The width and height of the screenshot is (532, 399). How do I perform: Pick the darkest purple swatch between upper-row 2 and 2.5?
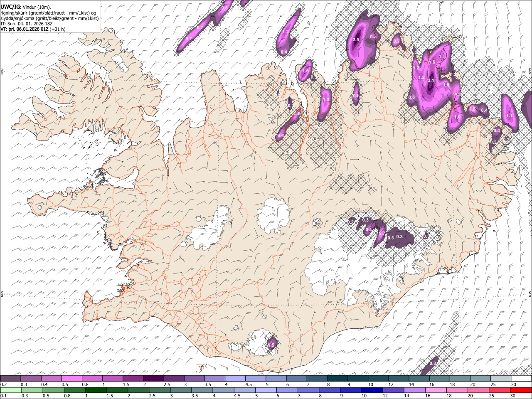tap(153, 378)
